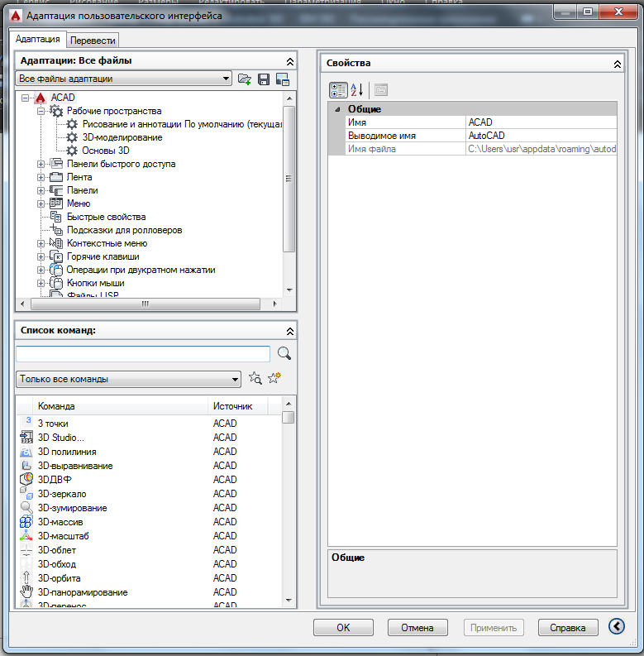Click the Применить button
This screenshot has height=656, width=644.
494,628
